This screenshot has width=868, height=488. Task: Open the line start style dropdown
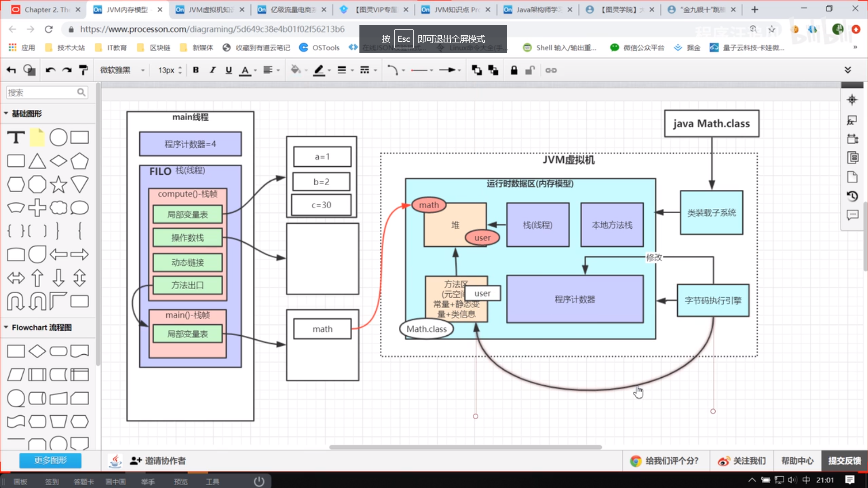[x=422, y=70]
